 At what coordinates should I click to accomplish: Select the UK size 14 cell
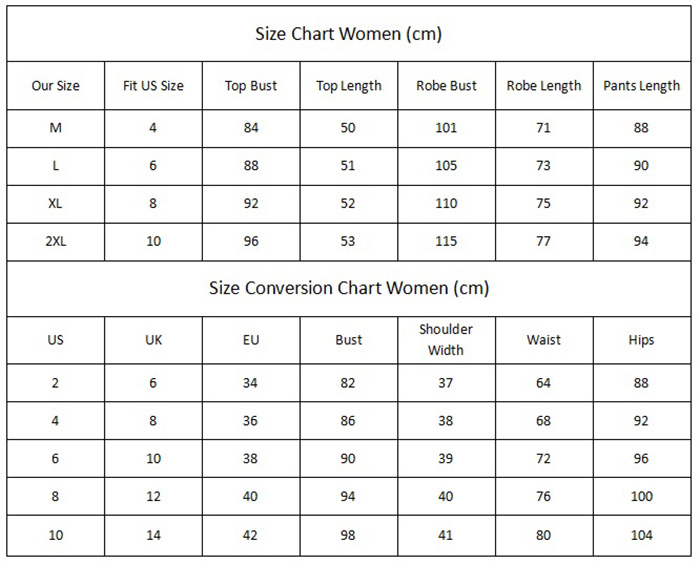coord(154,535)
